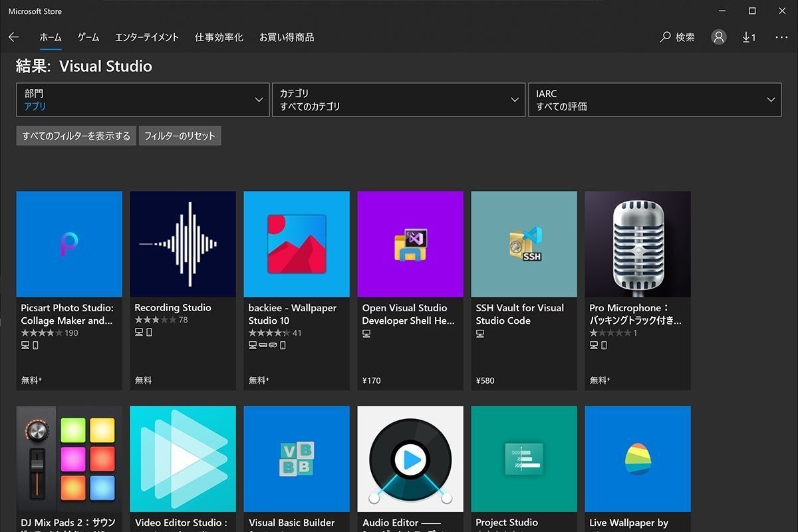The image size is (798, 532).
Task: Open the user account profile icon
Action: (x=719, y=37)
